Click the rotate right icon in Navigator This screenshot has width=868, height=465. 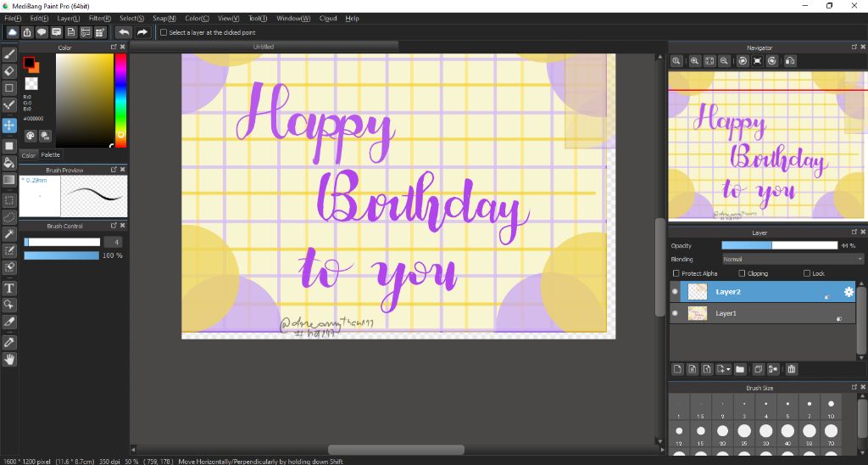click(772, 61)
